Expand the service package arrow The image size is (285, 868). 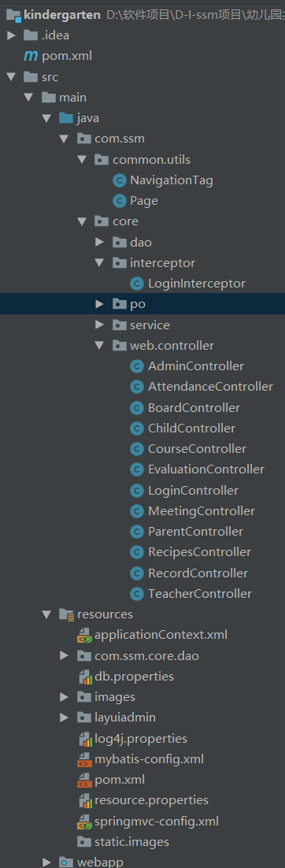pyautogui.click(x=99, y=325)
